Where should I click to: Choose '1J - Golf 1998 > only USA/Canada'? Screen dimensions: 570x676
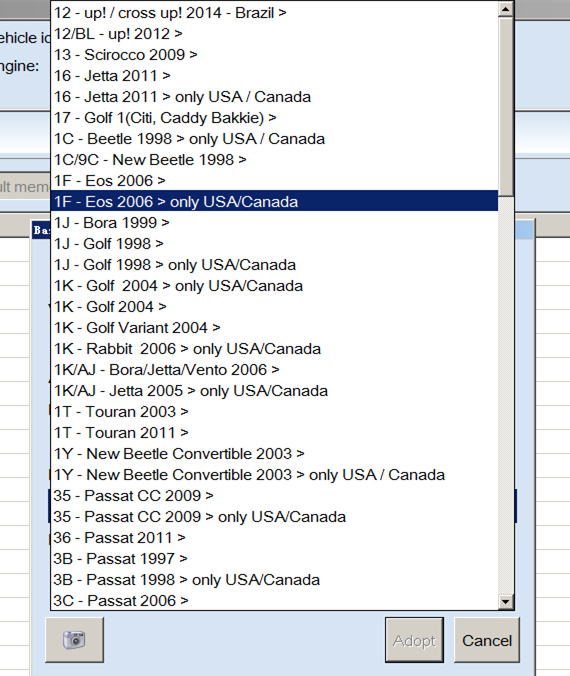click(x=274, y=265)
